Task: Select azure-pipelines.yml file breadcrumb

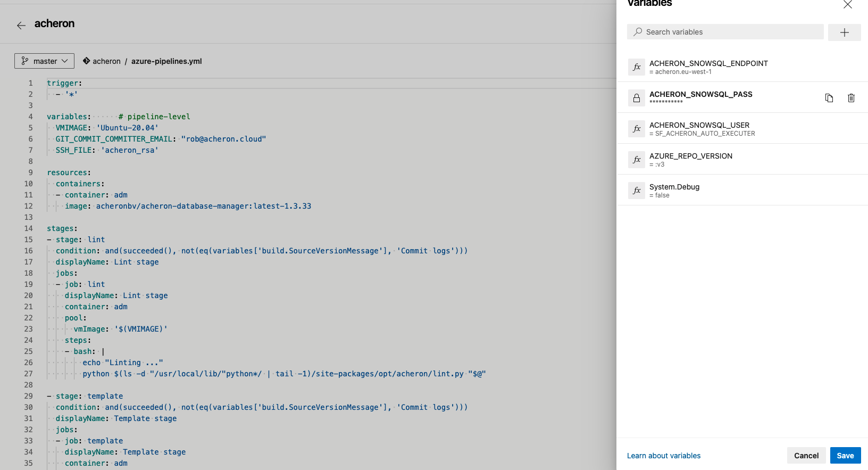Action: [166, 61]
